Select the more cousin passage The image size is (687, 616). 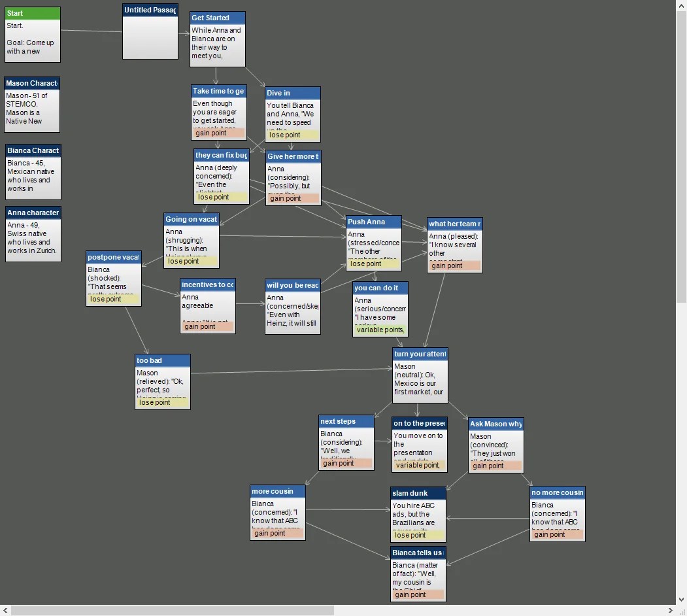[x=278, y=513]
